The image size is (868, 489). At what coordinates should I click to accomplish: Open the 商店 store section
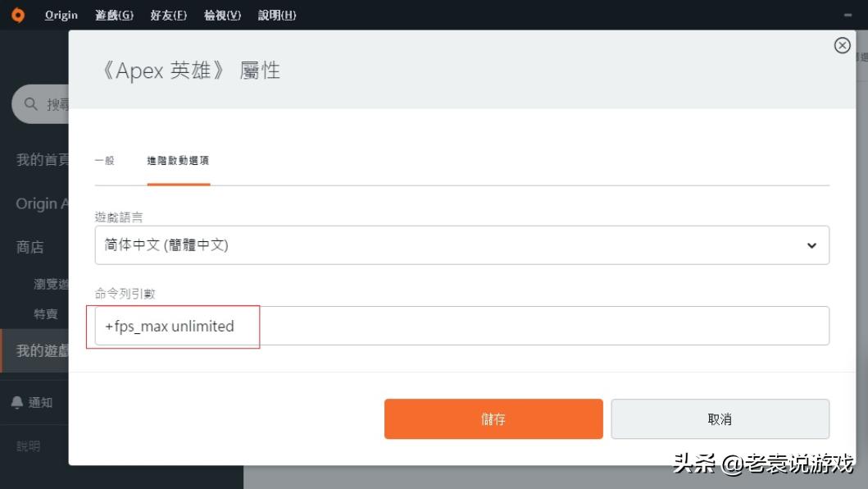click(30, 246)
